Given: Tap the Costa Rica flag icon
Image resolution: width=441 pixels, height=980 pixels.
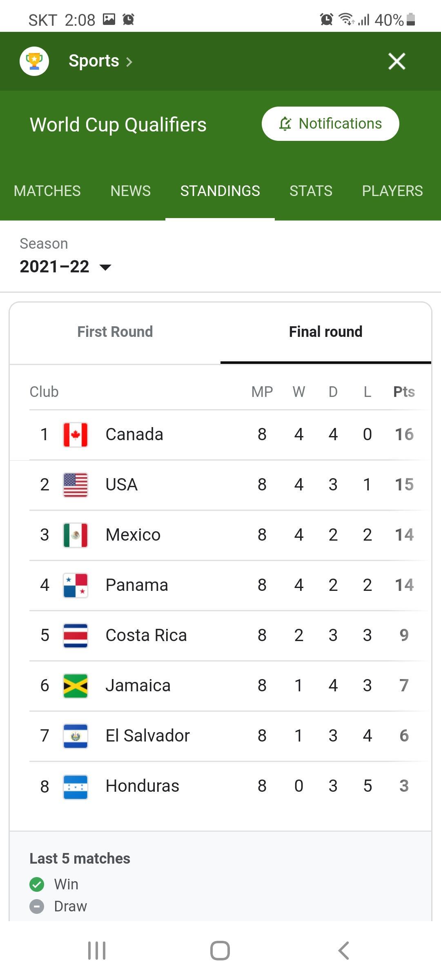Looking at the screenshot, I should click(x=76, y=635).
